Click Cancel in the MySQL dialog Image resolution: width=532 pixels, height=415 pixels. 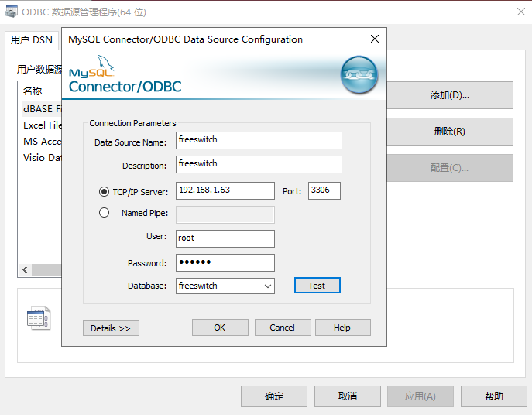pyautogui.click(x=283, y=328)
